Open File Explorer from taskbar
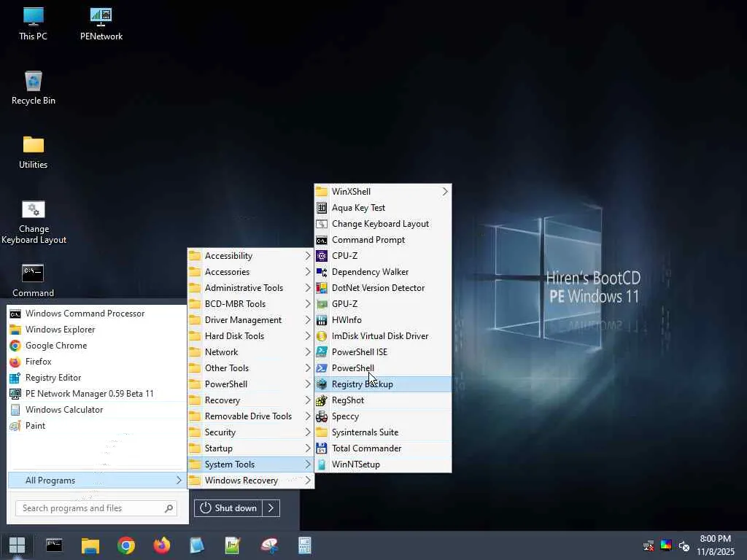This screenshot has width=747, height=560. (90, 545)
